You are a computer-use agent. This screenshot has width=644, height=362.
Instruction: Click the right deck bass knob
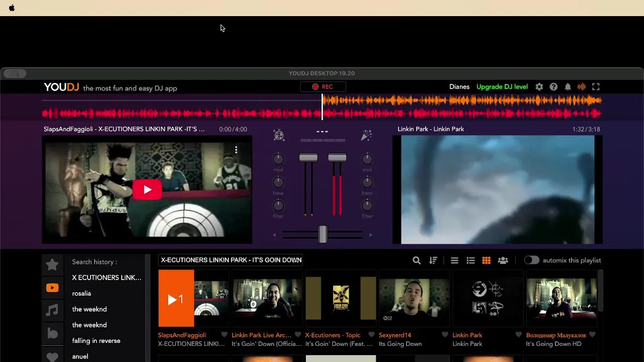point(367,182)
